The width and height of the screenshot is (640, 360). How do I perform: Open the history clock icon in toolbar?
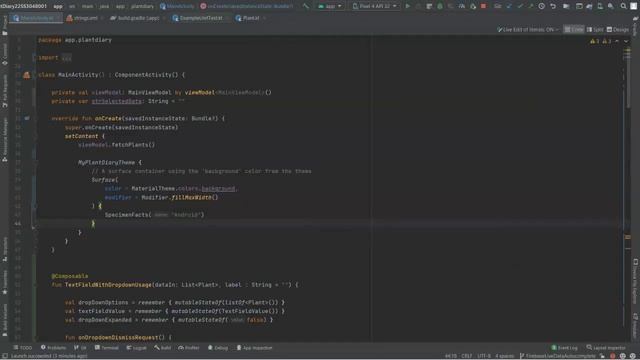tap(542, 6)
